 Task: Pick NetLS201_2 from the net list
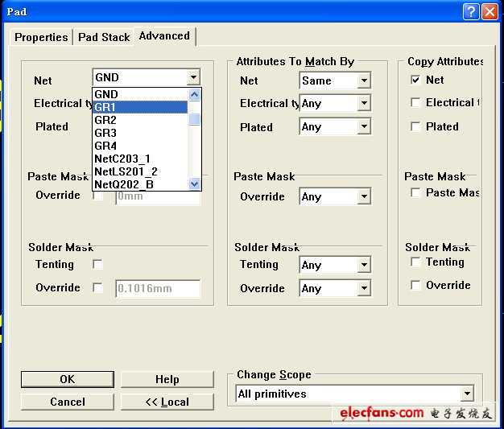(140, 171)
